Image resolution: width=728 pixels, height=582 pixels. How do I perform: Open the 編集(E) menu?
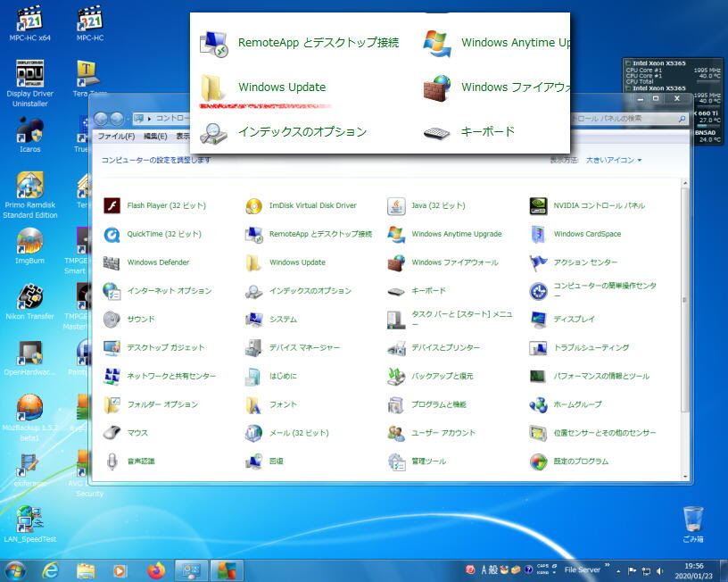(x=155, y=136)
